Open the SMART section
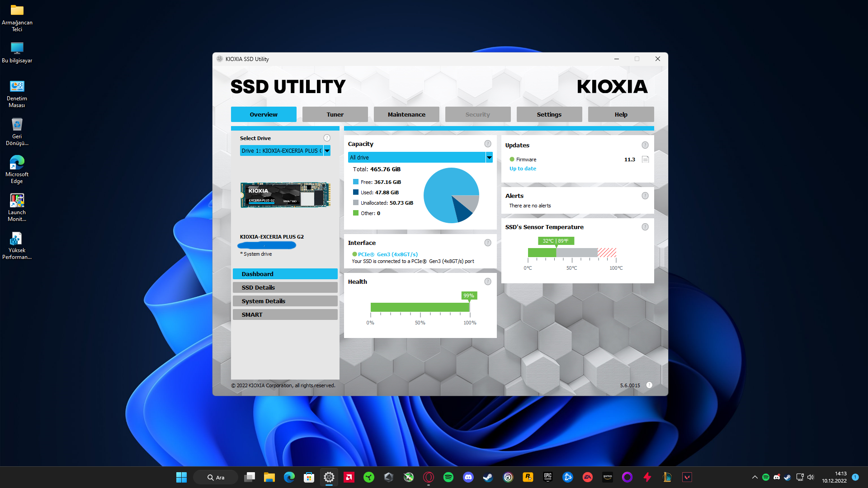868x488 pixels. [x=285, y=314]
